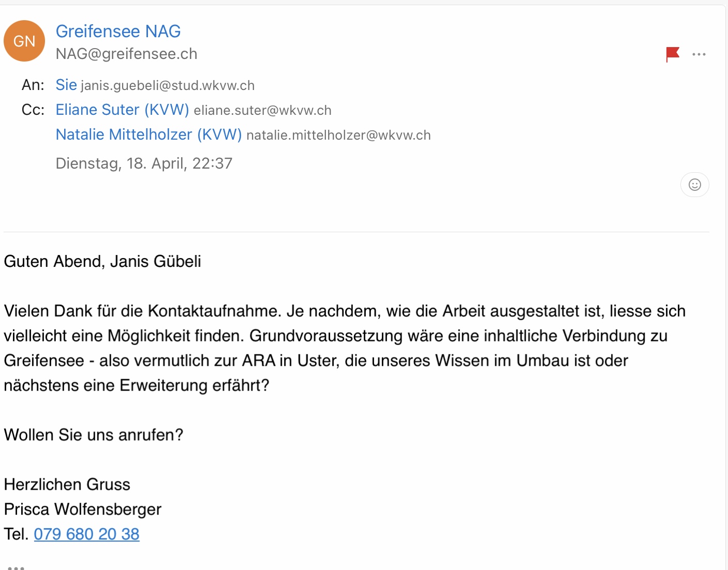Image resolution: width=728 pixels, height=570 pixels.
Task: Click the address janis.guebeli@stud.wkvw.ch
Action: pyautogui.click(x=168, y=85)
